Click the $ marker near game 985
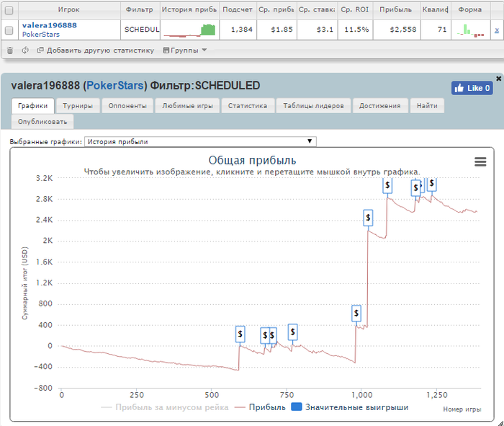504x426 pixels. (356, 313)
